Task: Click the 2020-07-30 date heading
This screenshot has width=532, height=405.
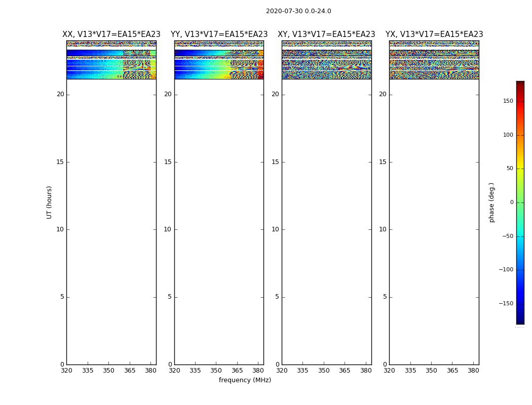Action: [x=298, y=11]
